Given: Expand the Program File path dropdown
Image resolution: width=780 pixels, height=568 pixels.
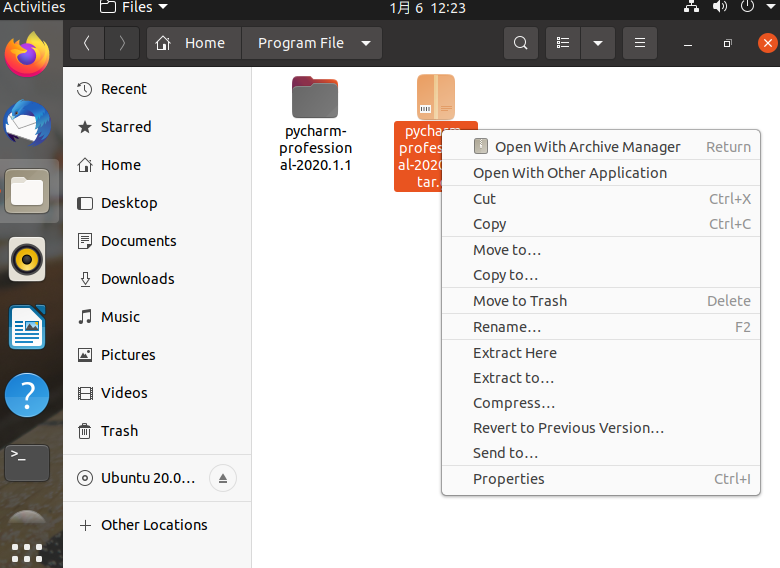Looking at the screenshot, I should (x=366, y=43).
